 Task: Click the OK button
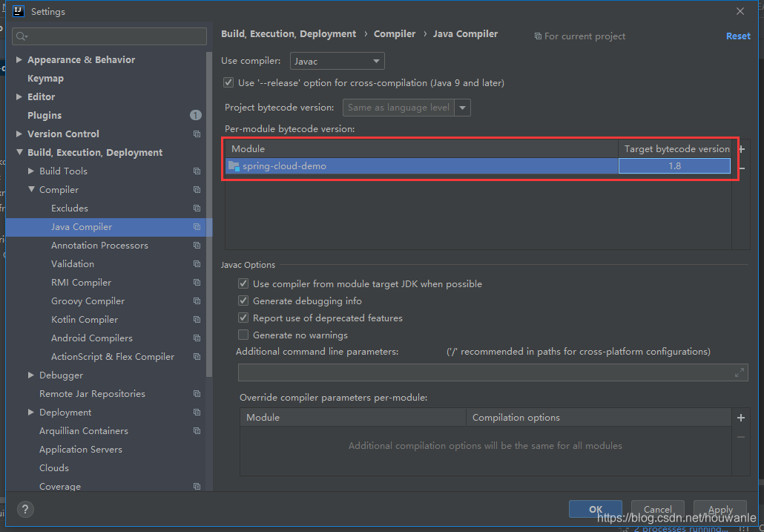tap(596, 509)
